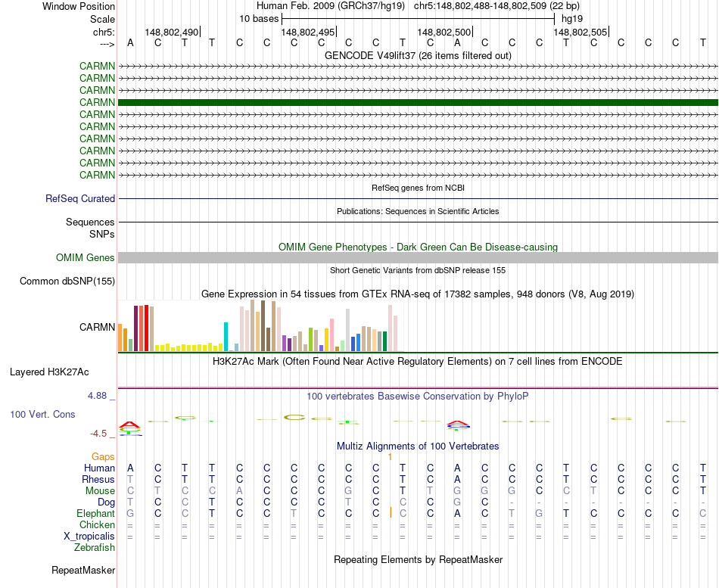Open 'Multiz Alignments of 100 Vertebrates' title
719x588 pixels.
tap(418, 446)
